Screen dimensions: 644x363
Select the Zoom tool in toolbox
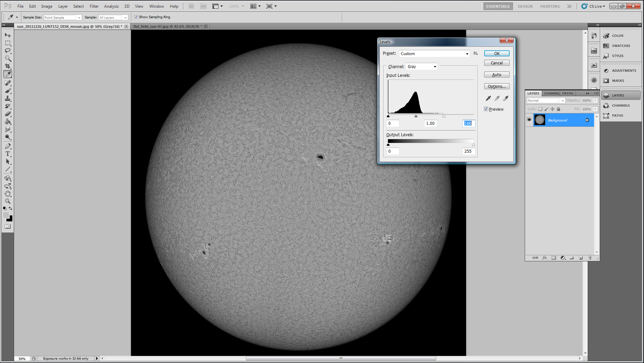click(8, 201)
